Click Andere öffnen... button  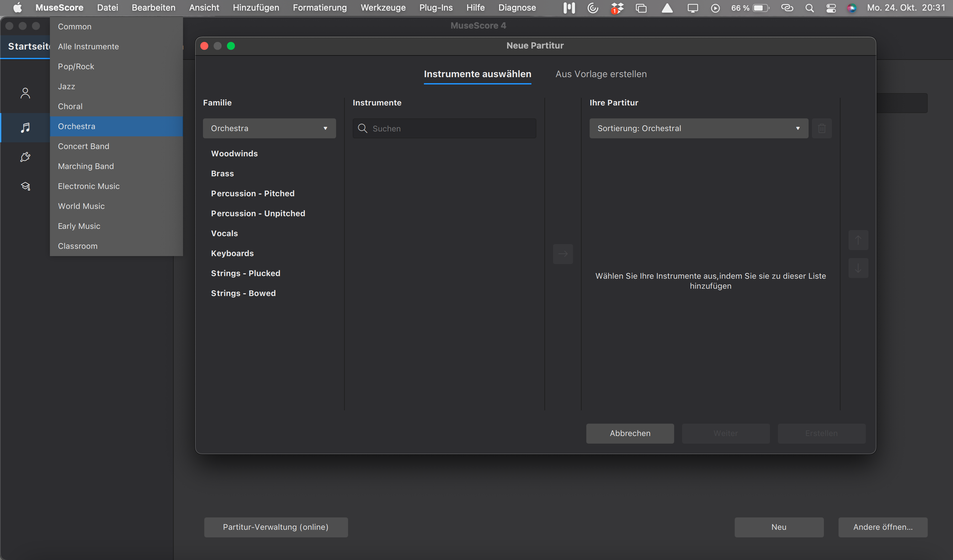click(883, 527)
